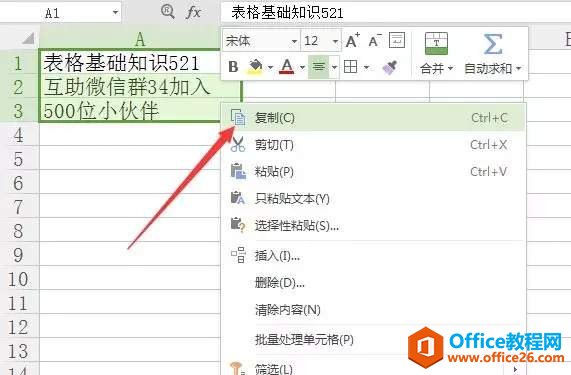Select cell A2 互助微信群34加入
Viewport: 571px width, 375px height.
[x=139, y=87]
